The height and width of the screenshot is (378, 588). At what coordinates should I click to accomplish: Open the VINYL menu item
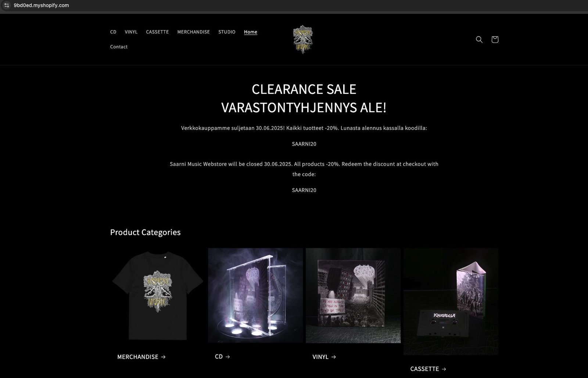click(131, 32)
